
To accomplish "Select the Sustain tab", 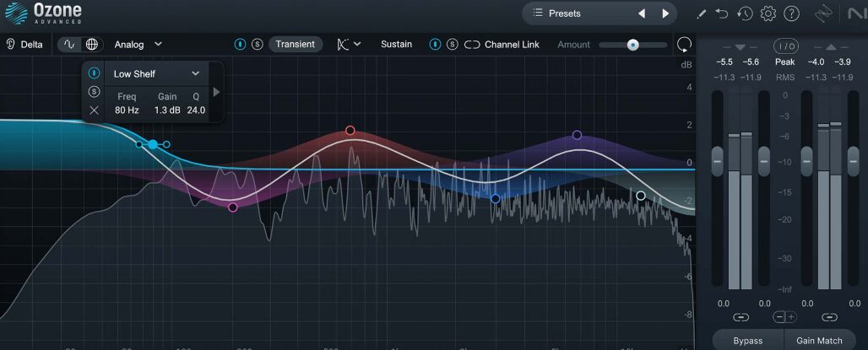I will [x=397, y=44].
